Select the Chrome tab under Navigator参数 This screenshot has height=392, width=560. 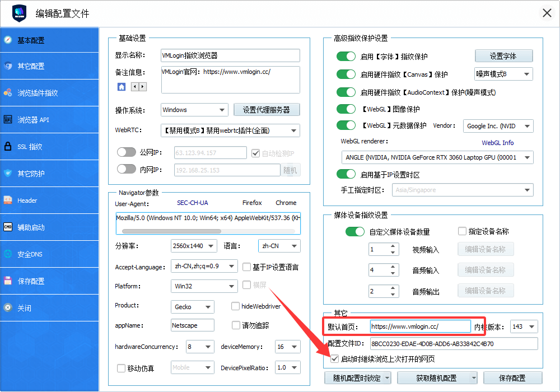(x=286, y=203)
